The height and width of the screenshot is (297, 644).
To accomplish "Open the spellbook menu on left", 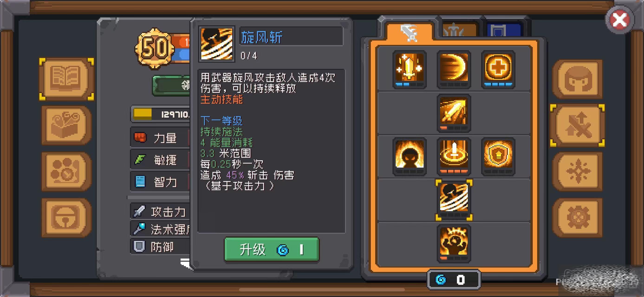I will tap(66, 79).
